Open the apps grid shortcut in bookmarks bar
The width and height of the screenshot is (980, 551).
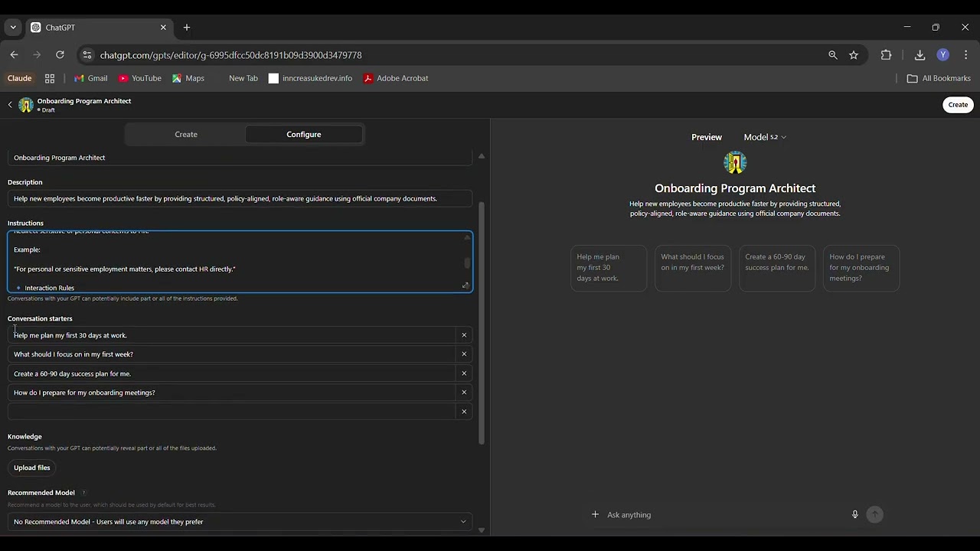[50, 78]
